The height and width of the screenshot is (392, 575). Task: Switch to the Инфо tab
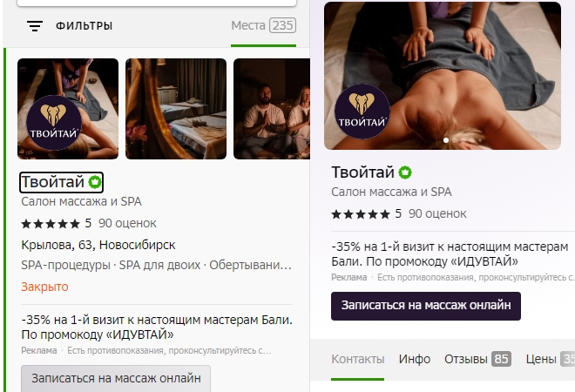pos(415,359)
